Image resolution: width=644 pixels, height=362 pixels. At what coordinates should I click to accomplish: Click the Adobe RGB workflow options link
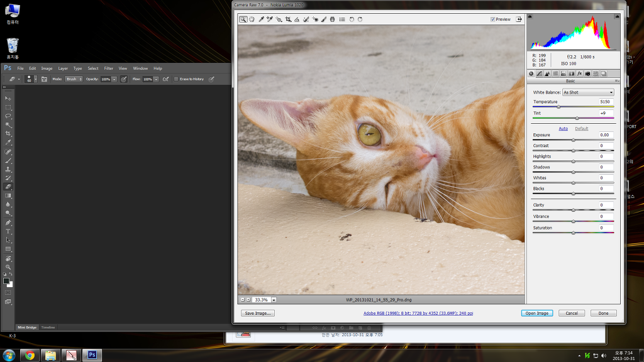coord(418,313)
